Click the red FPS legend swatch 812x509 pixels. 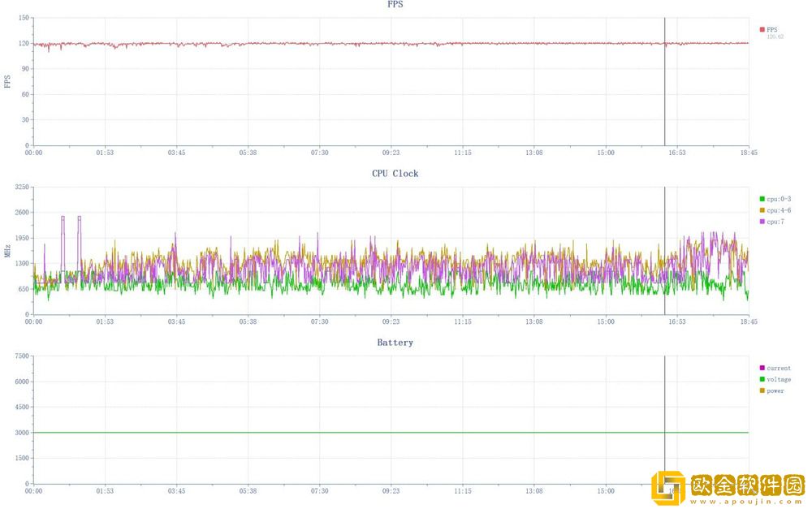click(762, 29)
